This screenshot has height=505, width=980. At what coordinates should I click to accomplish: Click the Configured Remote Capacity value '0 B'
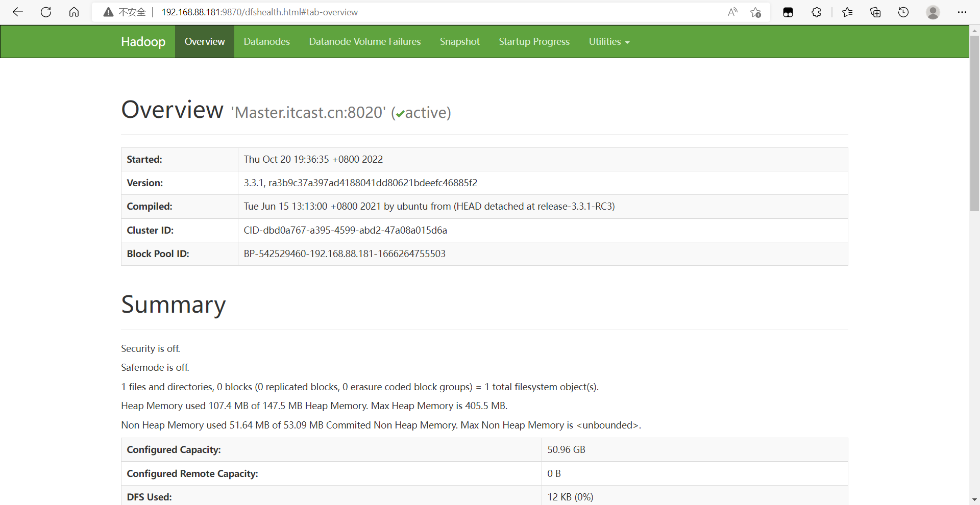(x=554, y=474)
